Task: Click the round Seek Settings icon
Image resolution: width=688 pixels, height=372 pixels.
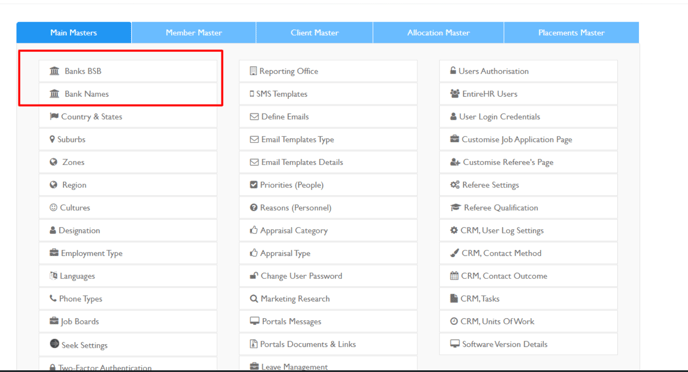Action: 54,343
